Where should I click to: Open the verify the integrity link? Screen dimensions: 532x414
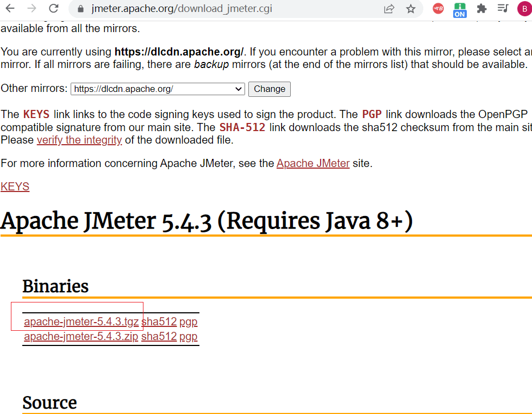click(x=79, y=140)
